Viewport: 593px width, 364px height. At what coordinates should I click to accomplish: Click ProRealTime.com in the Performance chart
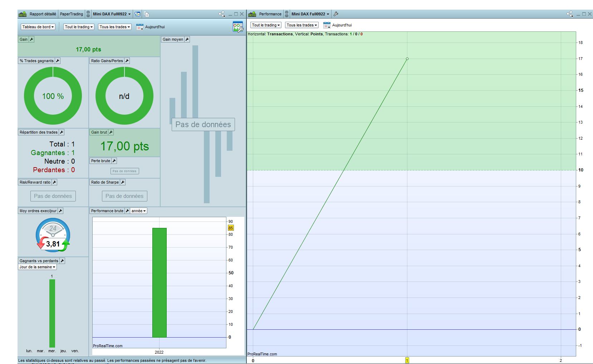(x=262, y=354)
